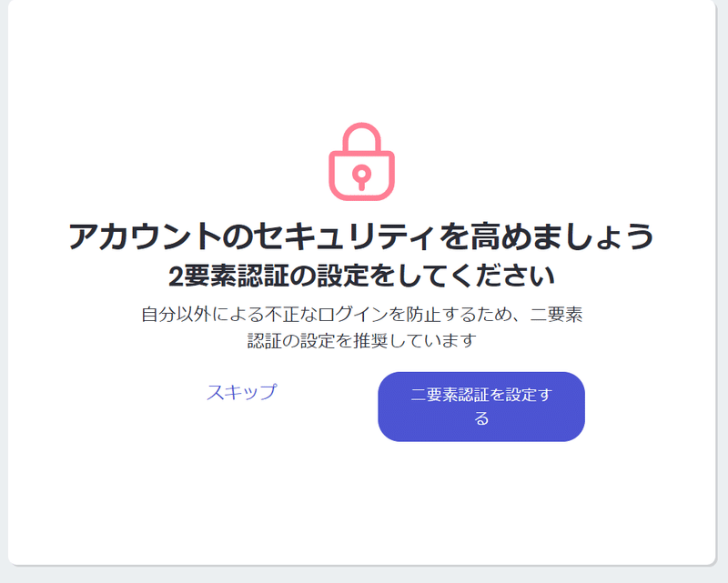Click the keyhole inside the padlock icon

361,177
